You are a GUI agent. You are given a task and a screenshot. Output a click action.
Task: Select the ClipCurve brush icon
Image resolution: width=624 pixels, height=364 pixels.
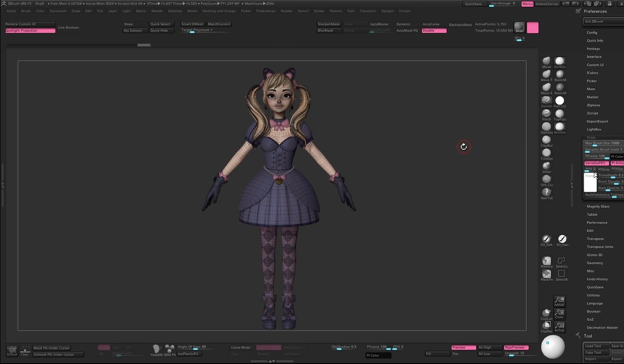point(546,313)
